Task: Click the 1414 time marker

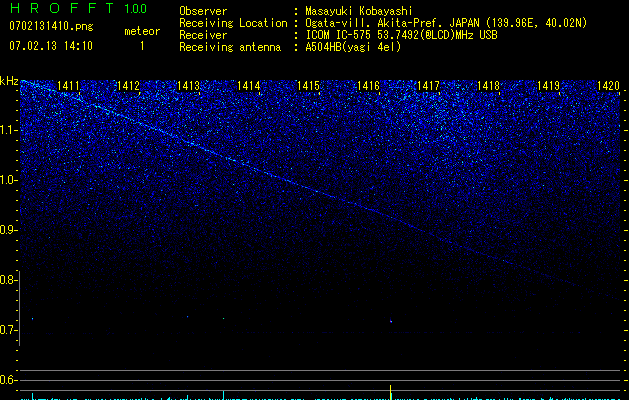Action: tap(248, 86)
